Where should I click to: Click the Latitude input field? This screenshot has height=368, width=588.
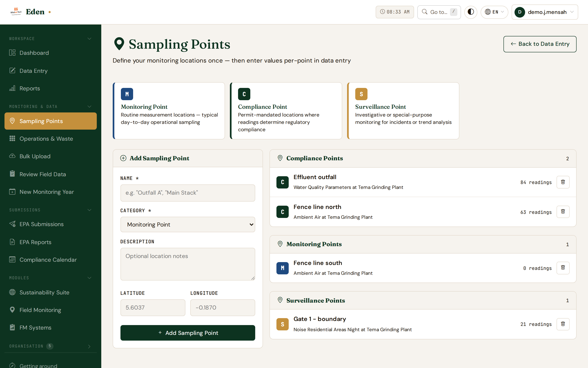coord(153,308)
